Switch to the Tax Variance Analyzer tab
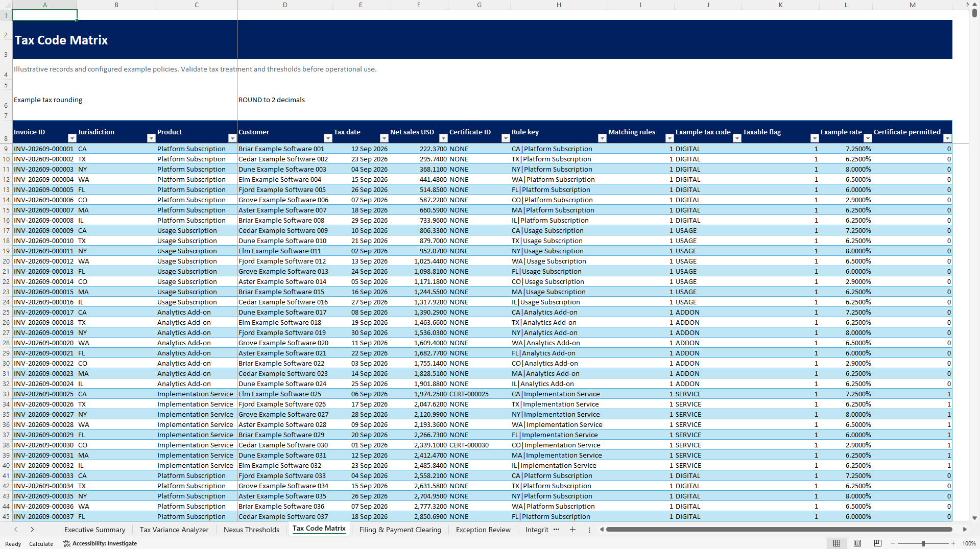The image size is (980, 549). click(x=174, y=530)
